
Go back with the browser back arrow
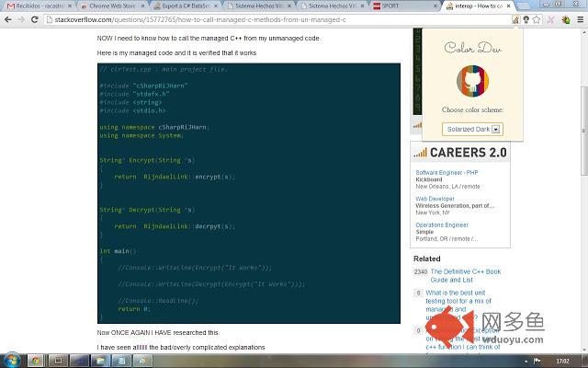tap(8, 19)
